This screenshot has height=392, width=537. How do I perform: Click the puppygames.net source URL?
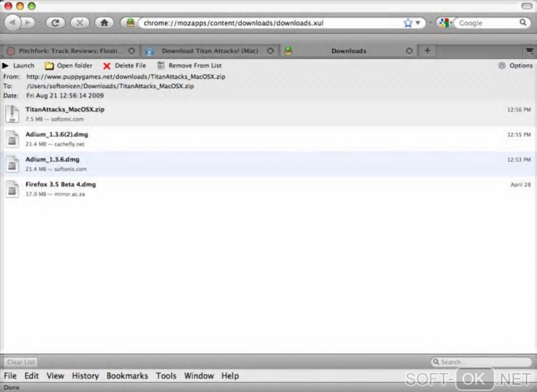click(126, 77)
